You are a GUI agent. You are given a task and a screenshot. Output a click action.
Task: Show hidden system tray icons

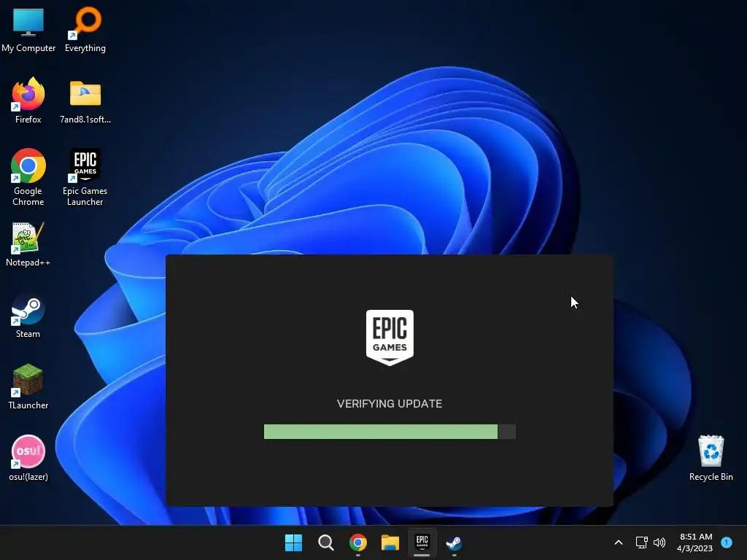tap(619, 542)
